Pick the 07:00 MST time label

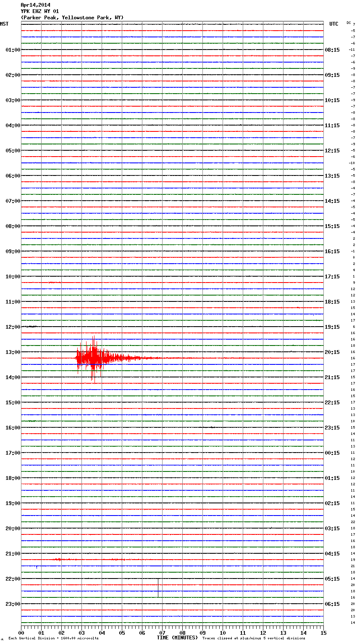(x=13, y=201)
